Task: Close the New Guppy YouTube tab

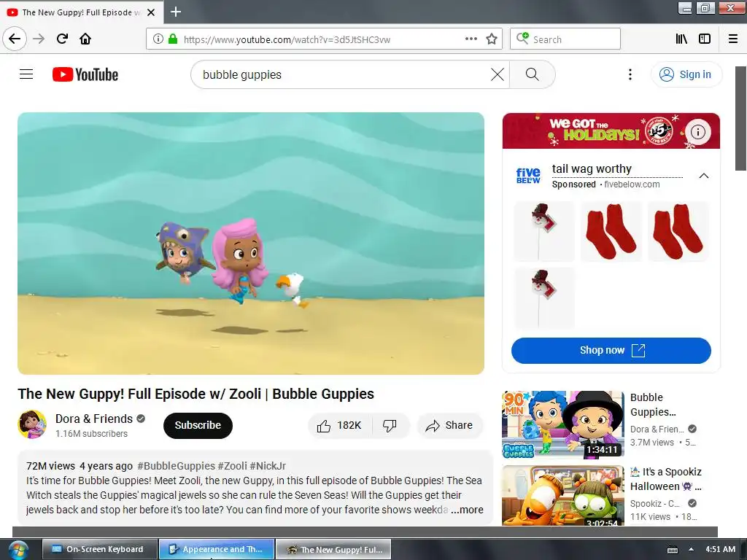Action: pyautogui.click(x=151, y=12)
